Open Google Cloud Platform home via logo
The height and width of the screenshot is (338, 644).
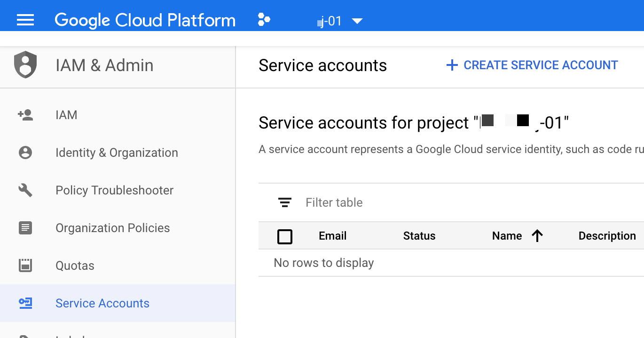145,20
